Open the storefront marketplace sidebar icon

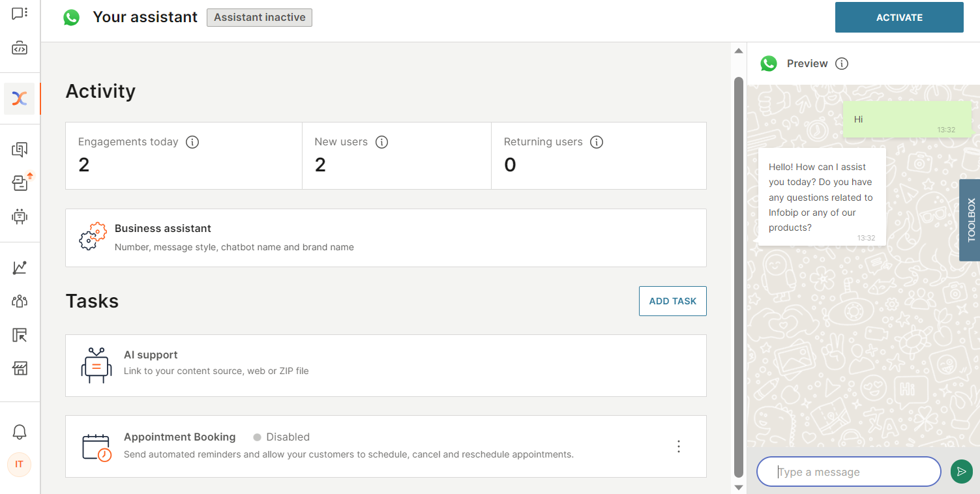[x=20, y=369]
